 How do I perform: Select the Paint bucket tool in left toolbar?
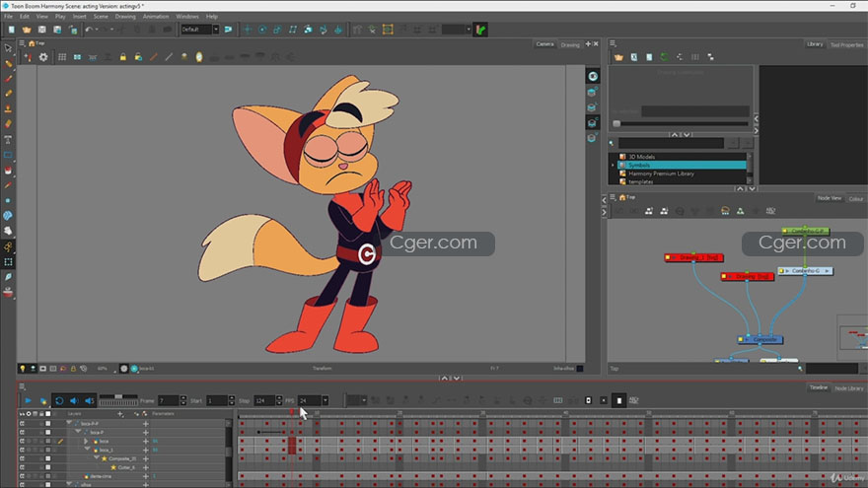coord(8,171)
